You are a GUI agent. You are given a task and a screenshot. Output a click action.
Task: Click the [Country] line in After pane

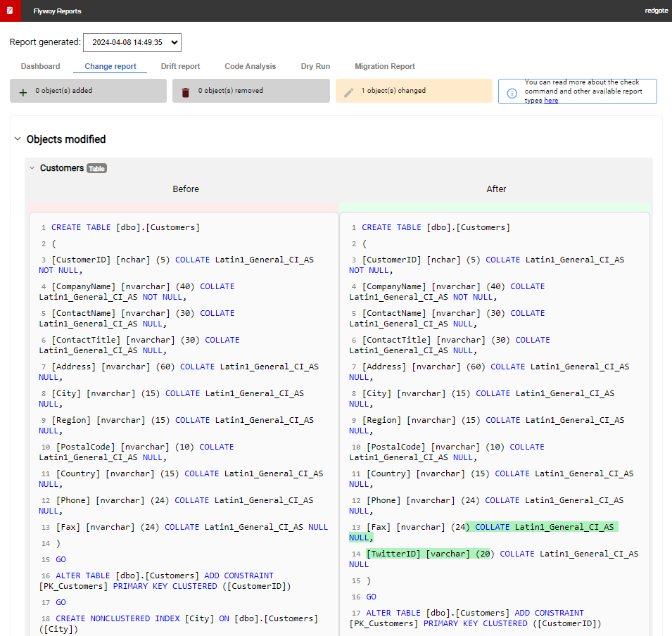pos(492,478)
